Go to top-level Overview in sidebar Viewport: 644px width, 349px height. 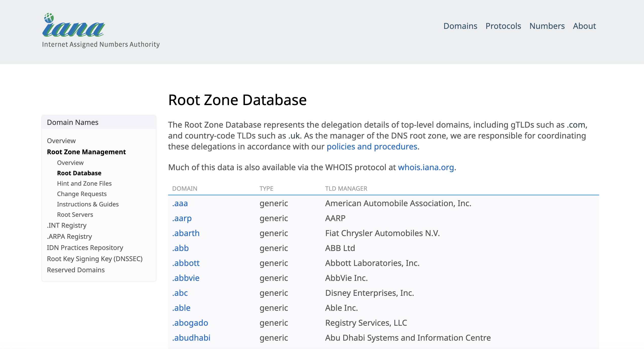pos(61,141)
